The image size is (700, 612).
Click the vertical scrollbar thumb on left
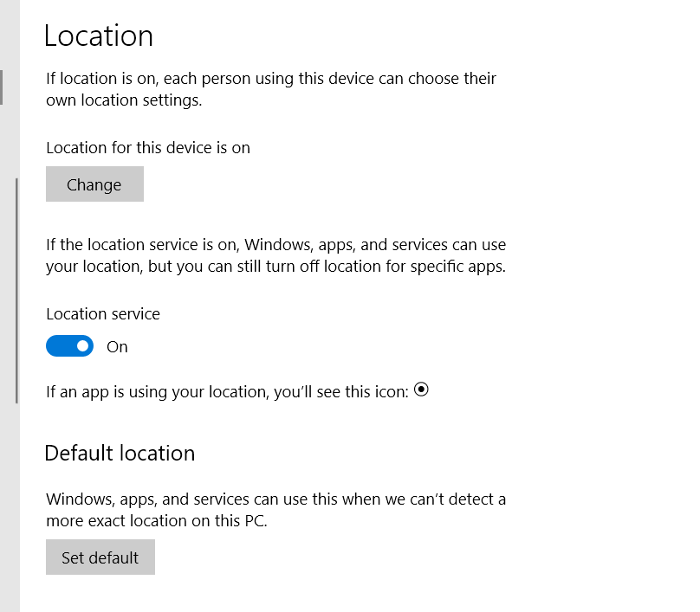[16, 290]
